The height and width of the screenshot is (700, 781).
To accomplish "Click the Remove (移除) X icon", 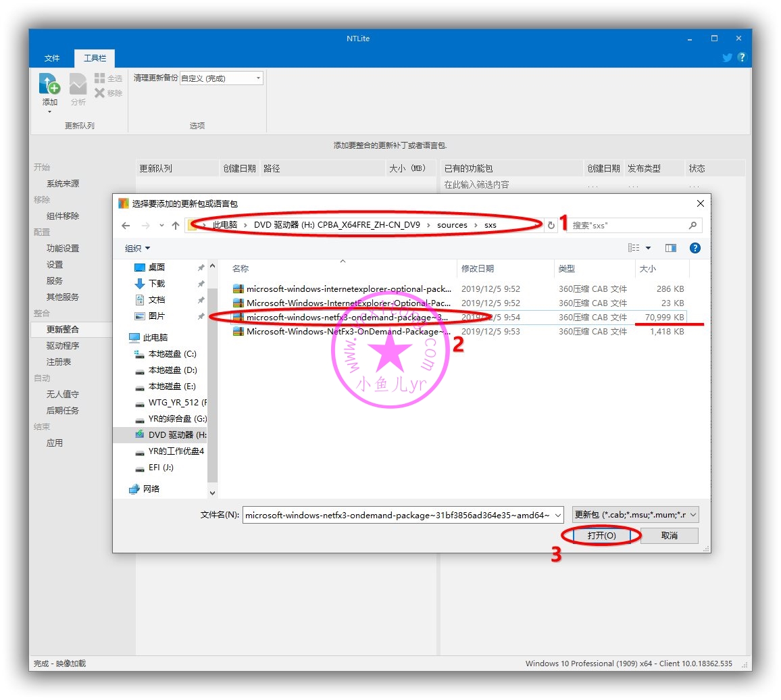I will tap(99, 93).
